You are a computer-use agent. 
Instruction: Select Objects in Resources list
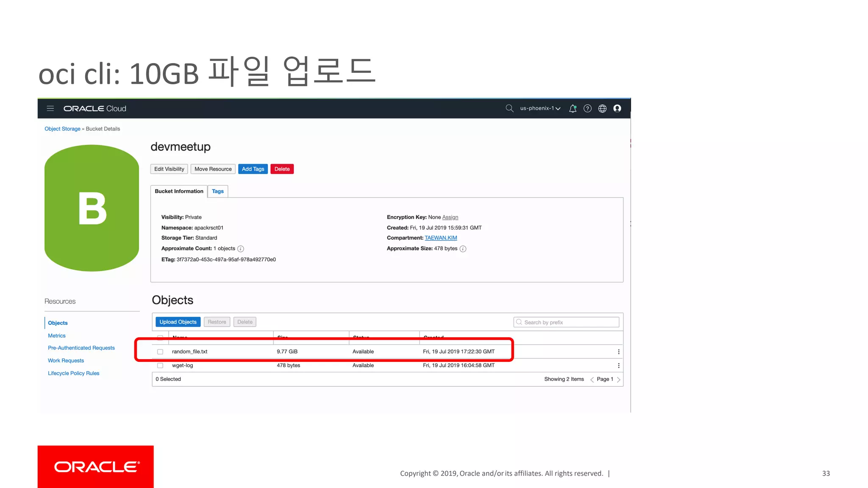coord(58,323)
